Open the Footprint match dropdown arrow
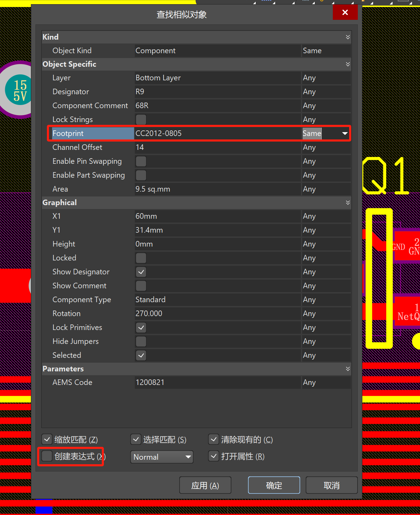 coord(345,134)
